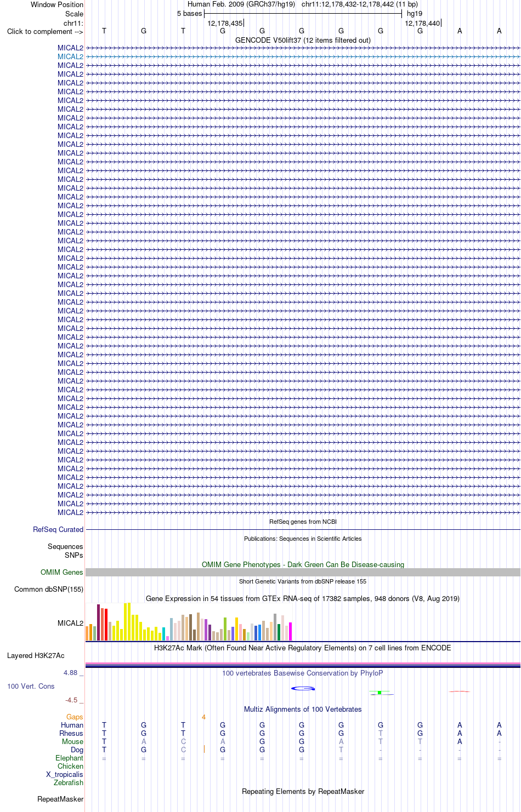Image resolution: width=521 pixels, height=812 pixels.
Task: Click the light-blue highlighted MICAL2 transcript label
Action: click(70, 56)
